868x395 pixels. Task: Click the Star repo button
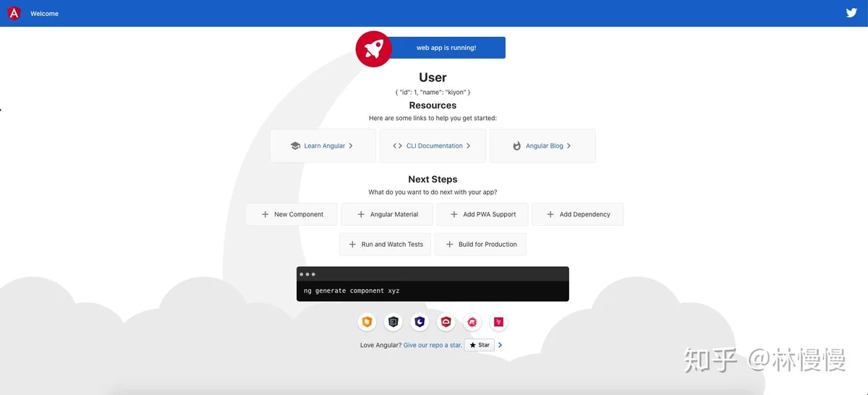click(x=480, y=345)
